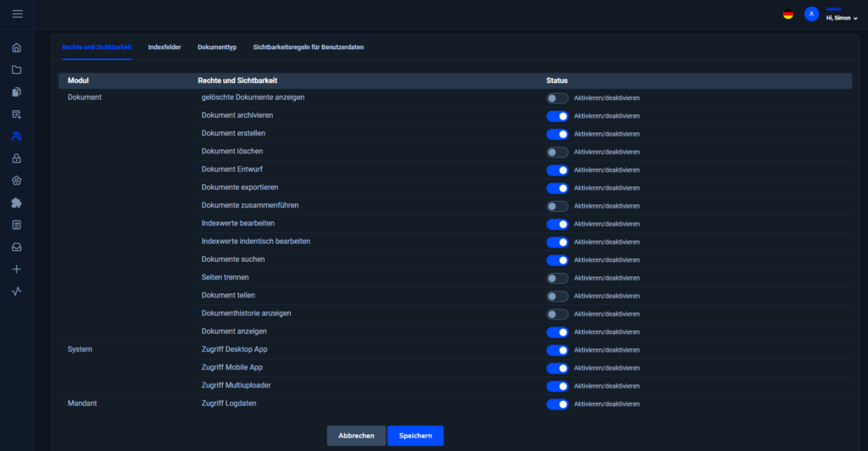
Task: Click the blue user avatar icon
Action: pyautogui.click(x=811, y=14)
